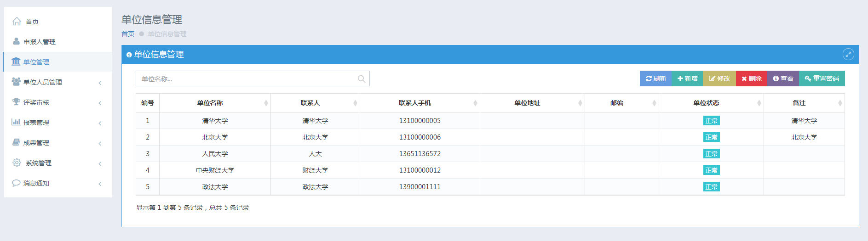The height and width of the screenshot is (241, 868).
Task: Open 评奖审核 menu label
Action: coord(36,102)
